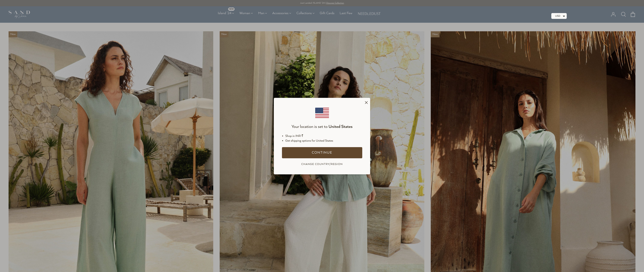
Task: Open the USD currency selector
Action: (559, 16)
